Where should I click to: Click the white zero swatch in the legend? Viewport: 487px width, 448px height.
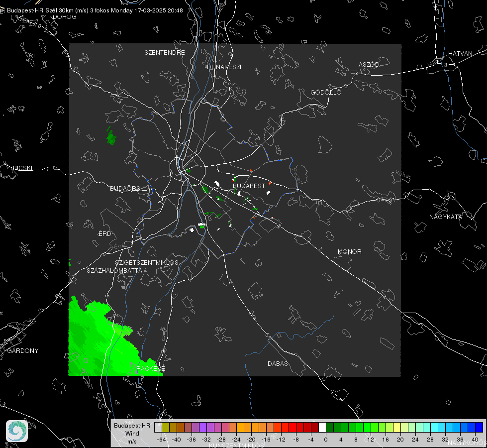(x=322, y=428)
